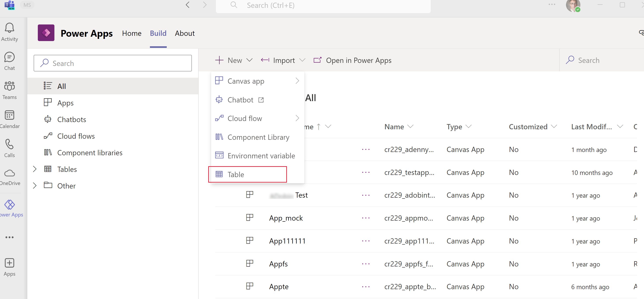Click the Apps sidebar menu item

[65, 103]
